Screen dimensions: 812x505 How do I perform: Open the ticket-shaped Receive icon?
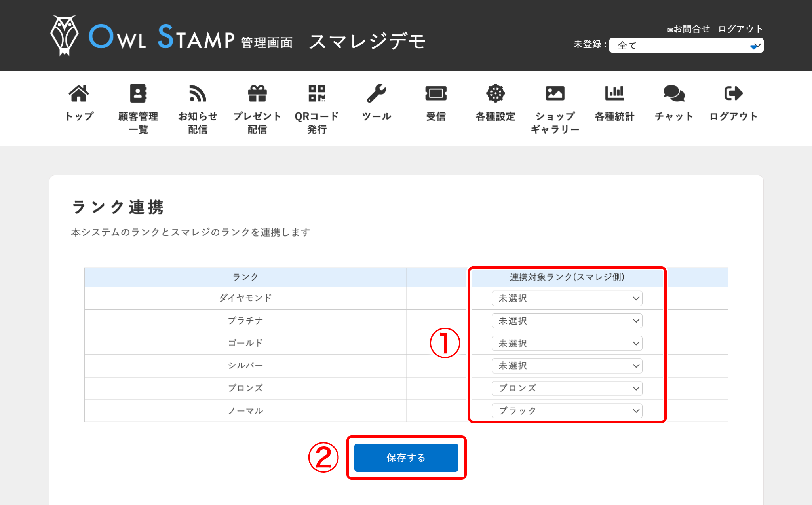click(x=436, y=94)
